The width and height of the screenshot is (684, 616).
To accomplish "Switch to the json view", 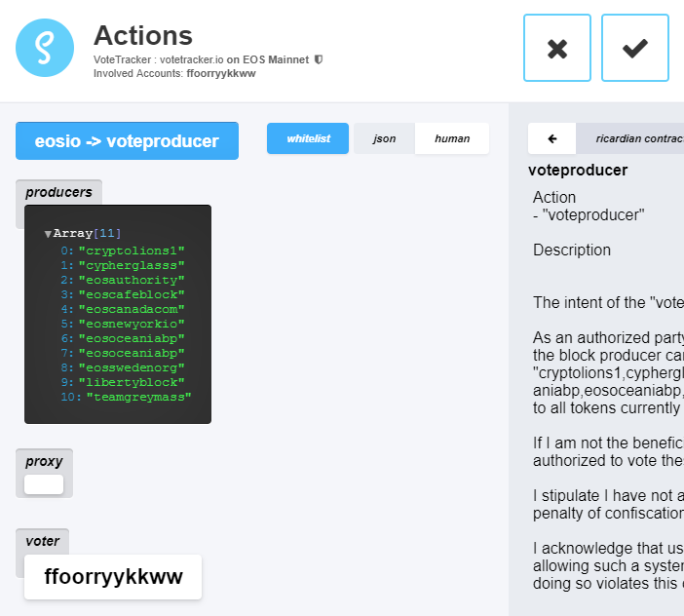I will (385, 138).
